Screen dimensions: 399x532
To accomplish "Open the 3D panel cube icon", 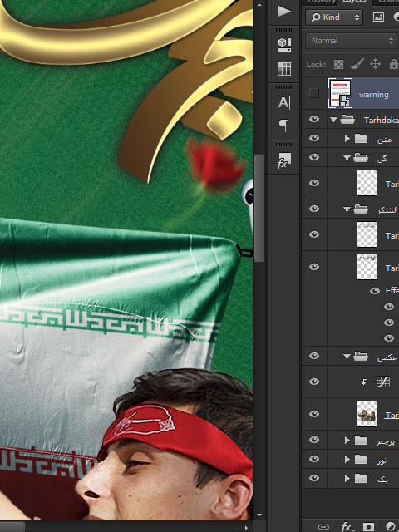I will [284, 44].
